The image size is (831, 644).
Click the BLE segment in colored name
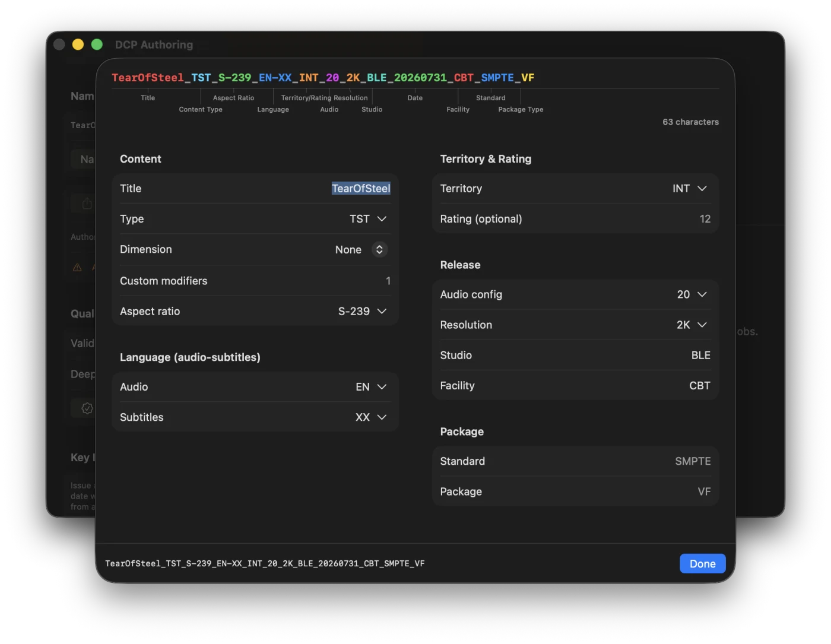(x=377, y=78)
